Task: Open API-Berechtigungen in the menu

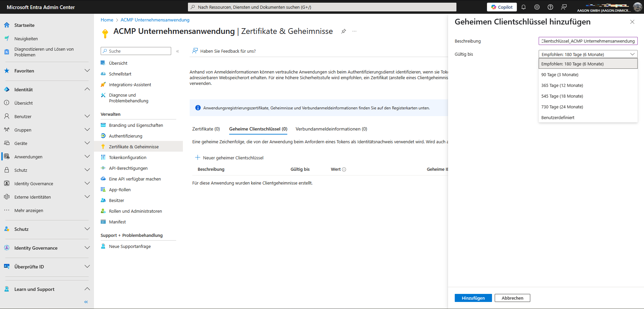Action: (128, 168)
